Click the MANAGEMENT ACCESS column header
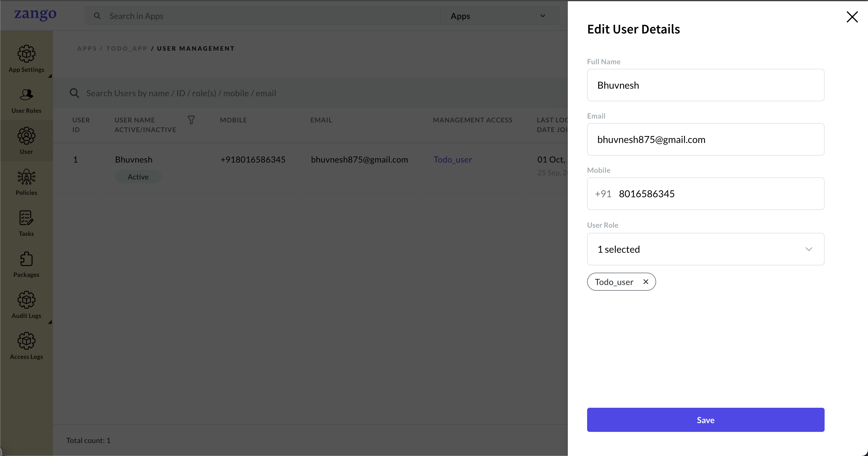The height and width of the screenshot is (456, 868). click(x=472, y=120)
